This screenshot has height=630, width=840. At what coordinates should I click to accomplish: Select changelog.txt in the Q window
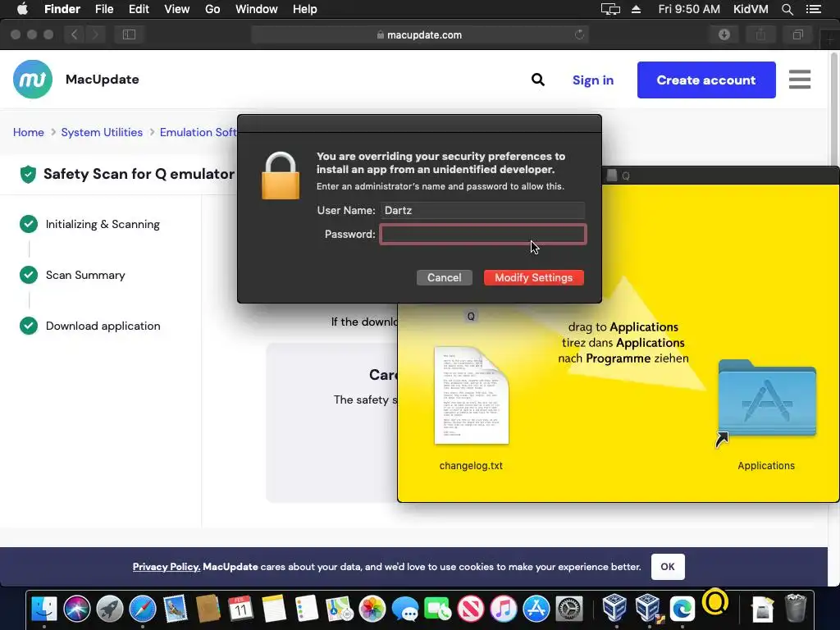tap(472, 396)
